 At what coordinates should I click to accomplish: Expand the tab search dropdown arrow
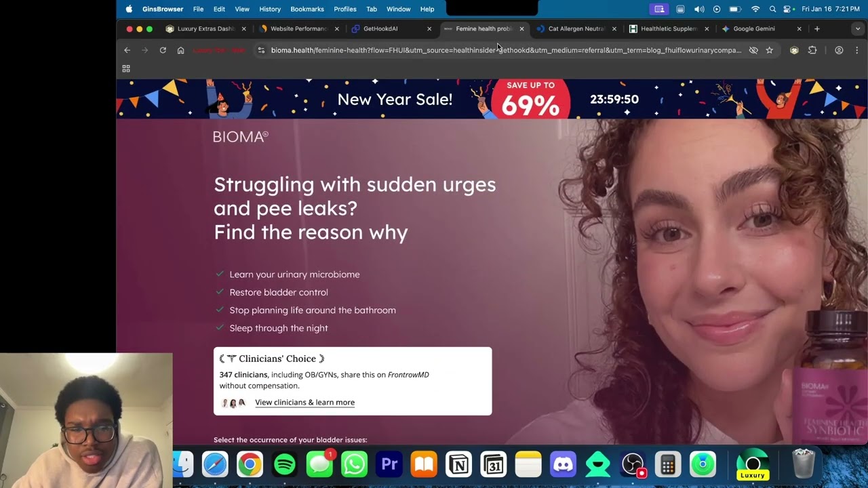pyautogui.click(x=858, y=29)
